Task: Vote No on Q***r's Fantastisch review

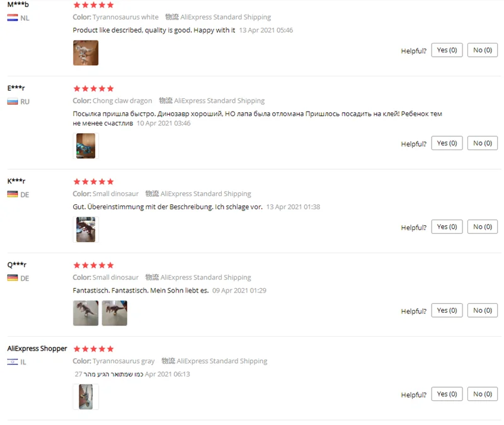Action: point(483,310)
